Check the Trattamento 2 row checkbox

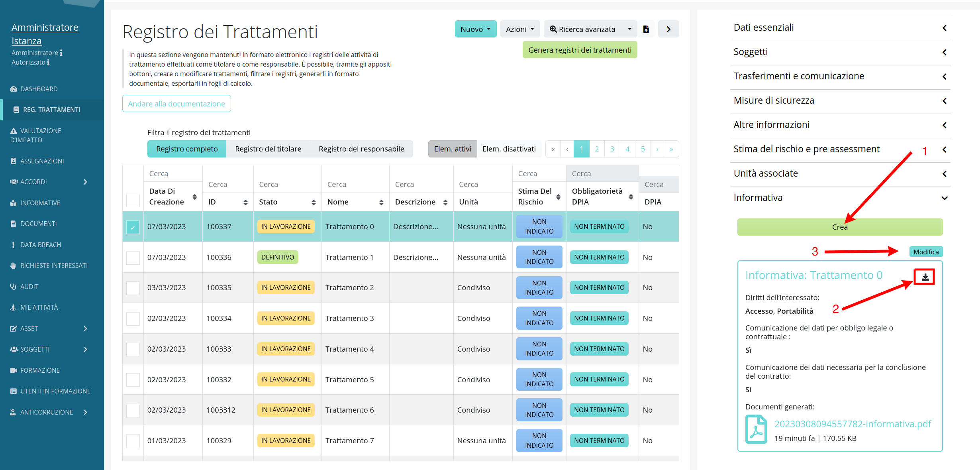coord(133,288)
